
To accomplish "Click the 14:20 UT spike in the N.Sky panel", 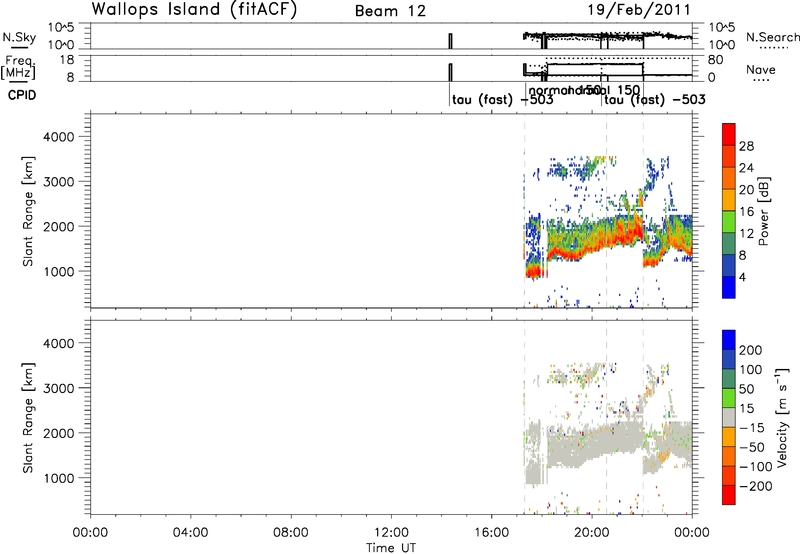I will tap(451, 41).
